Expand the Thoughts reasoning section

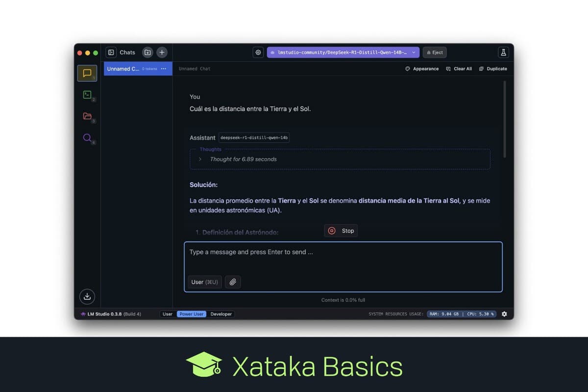click(x=200, y=159)
